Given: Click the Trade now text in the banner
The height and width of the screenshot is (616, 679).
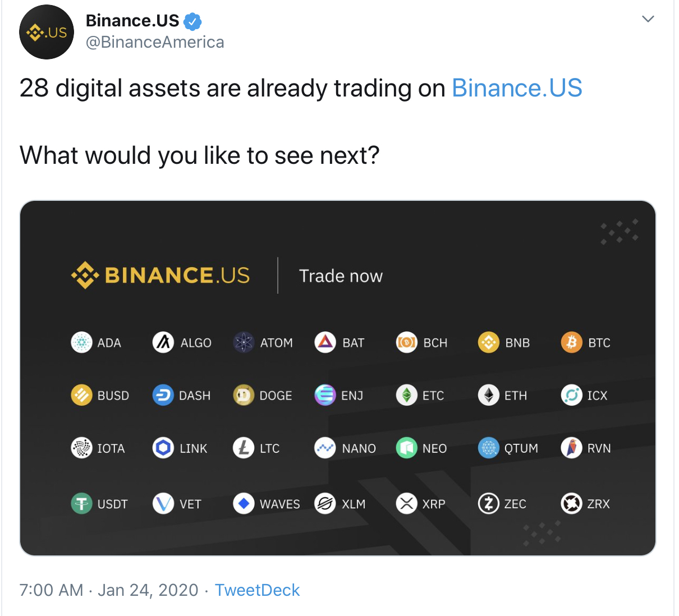Looking at the screenshot, I should [341, 276].
